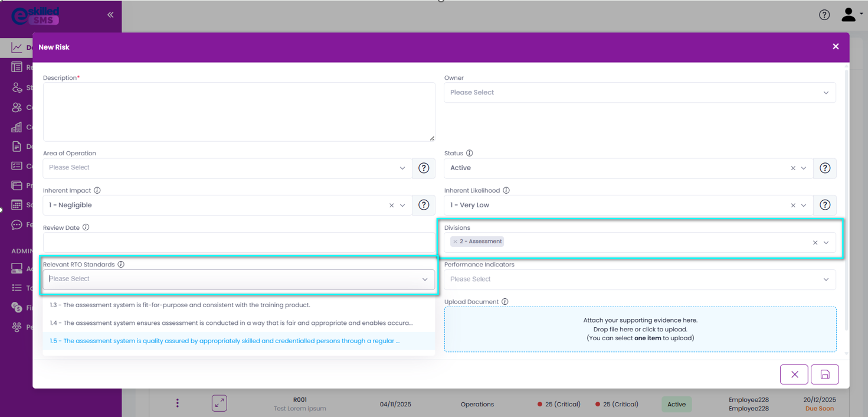
Task: Click the expand icon in row R001
Action: (x=220, y=403)
